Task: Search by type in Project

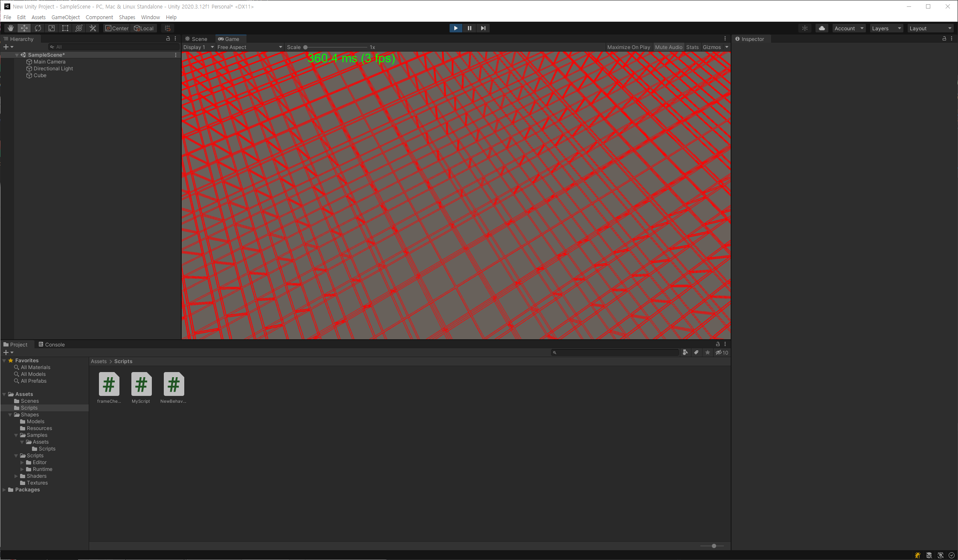Action: tap(685, 352)
